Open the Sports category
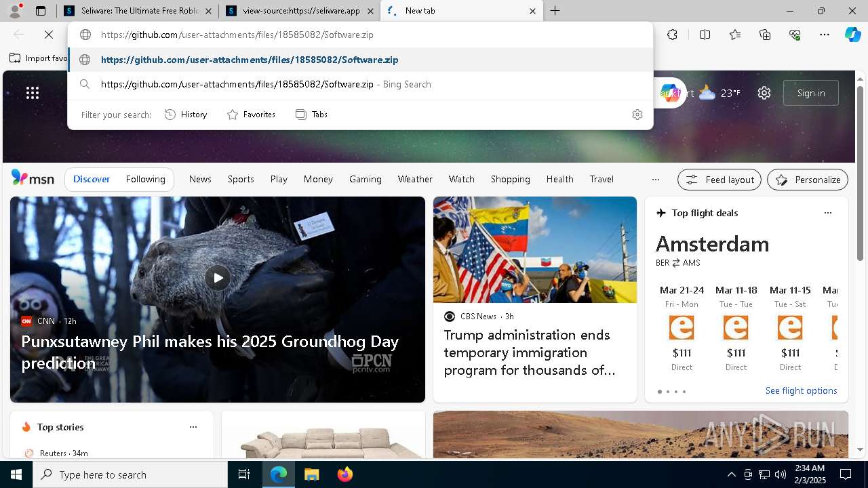The height and width of the screenshot is (488, 868). [241, 179]
